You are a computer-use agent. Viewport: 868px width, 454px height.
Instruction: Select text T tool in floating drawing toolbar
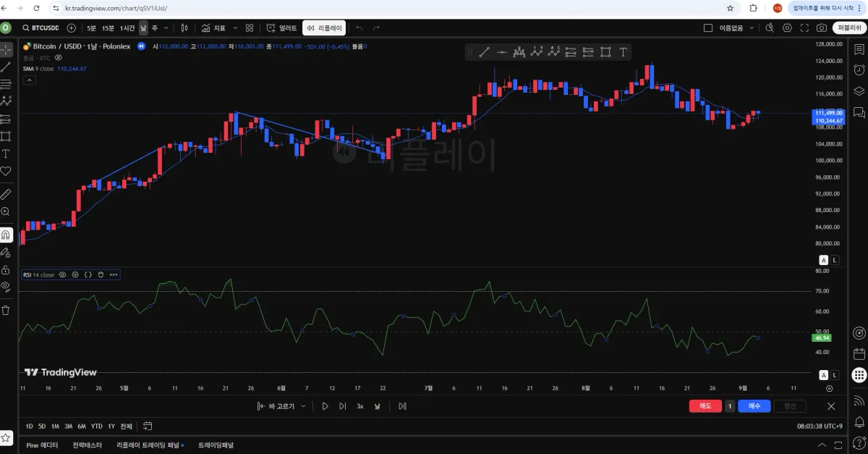point(623,51)
